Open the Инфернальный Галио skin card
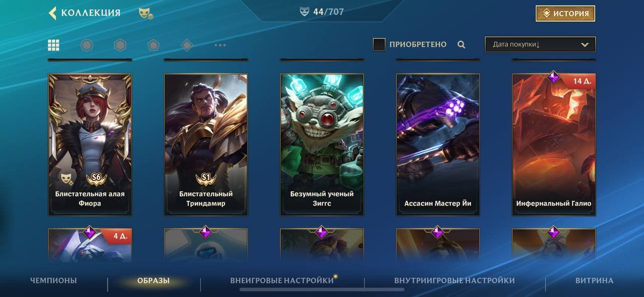644x297 pixels. click(x=554, y=145)
